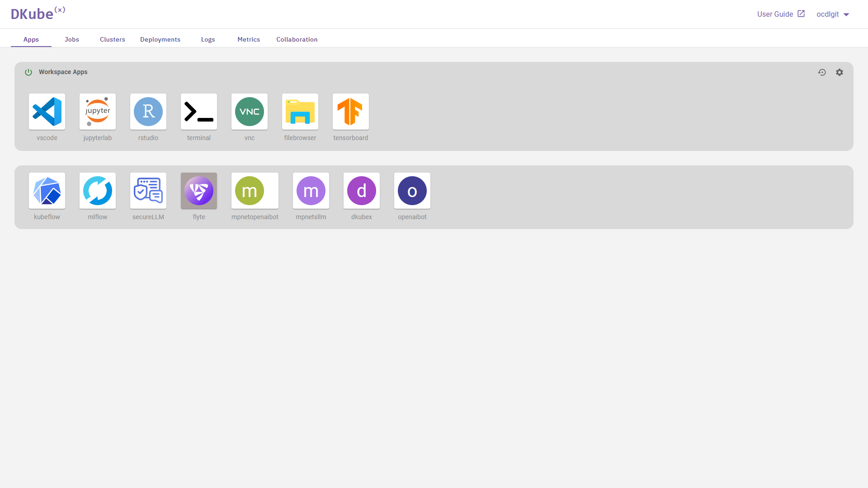Viewport: 868px width, 488px height.
Task: Switch to the Jobs tab
Action: point(72,39)
